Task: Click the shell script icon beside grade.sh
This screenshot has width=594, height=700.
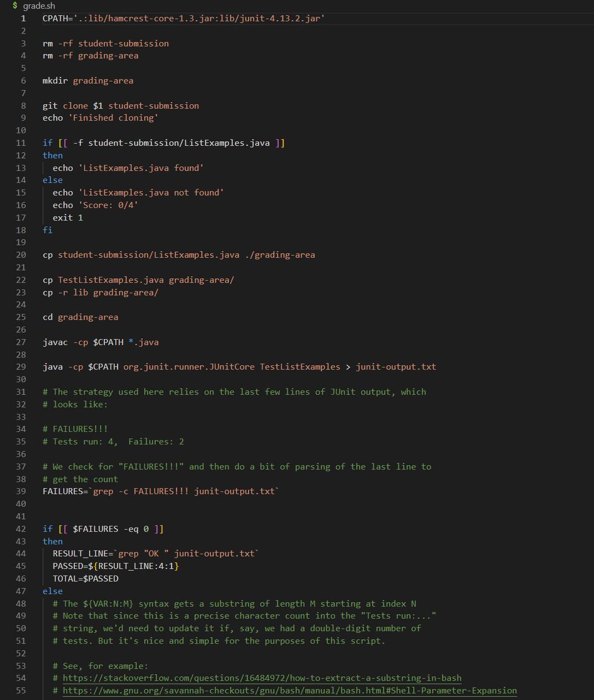Action: coord(15,5)
